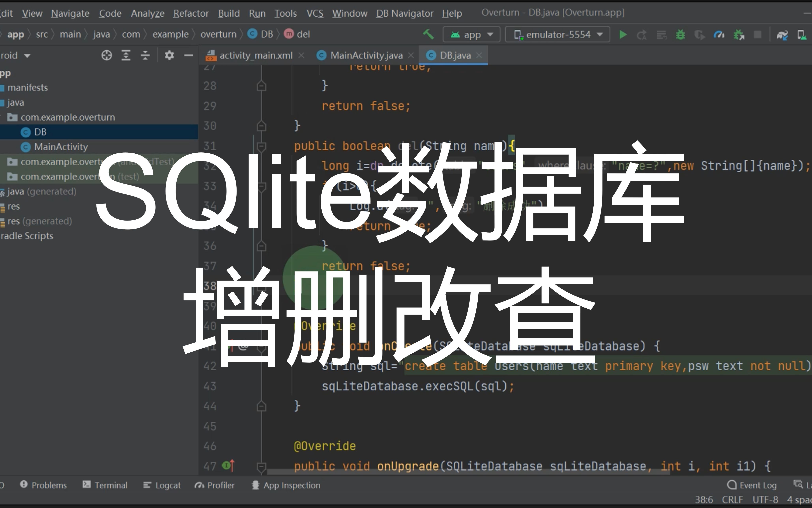
Task: Switch to the MainActivity.java tab
Action: pos(366,55)
